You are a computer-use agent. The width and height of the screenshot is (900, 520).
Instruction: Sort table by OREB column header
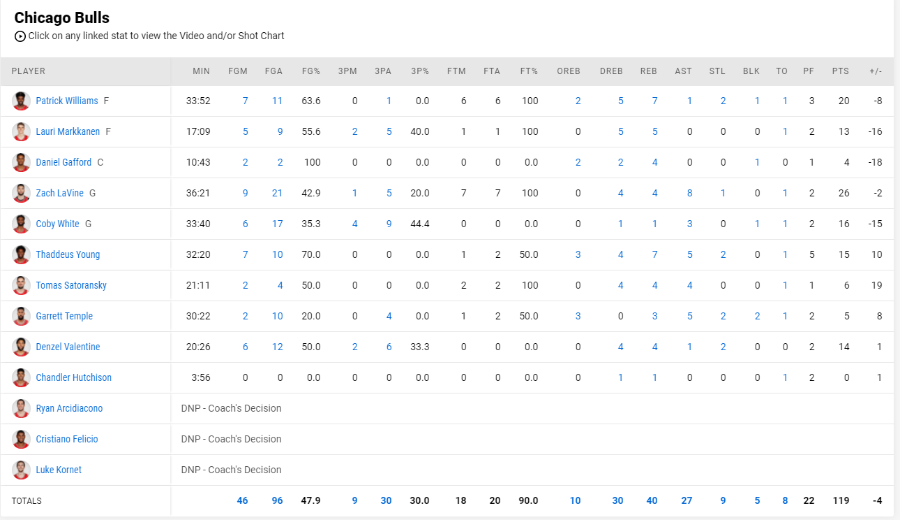(568, 71)
